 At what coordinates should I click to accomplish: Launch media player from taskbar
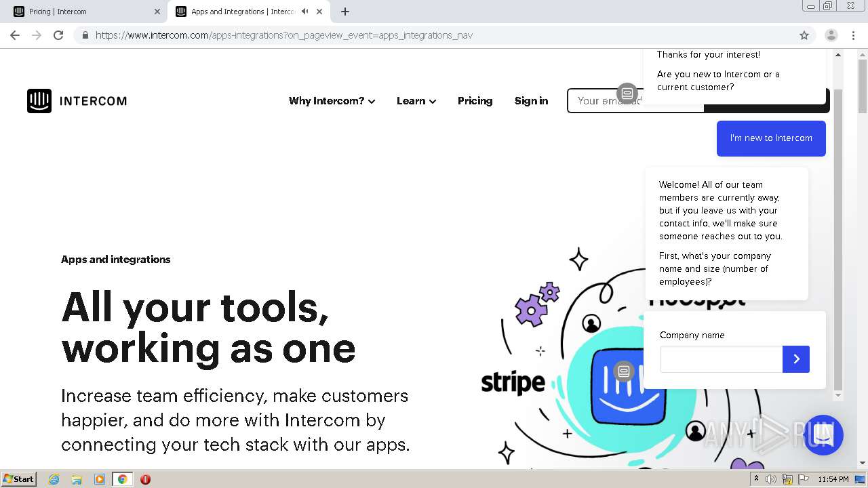pos(100,479)
